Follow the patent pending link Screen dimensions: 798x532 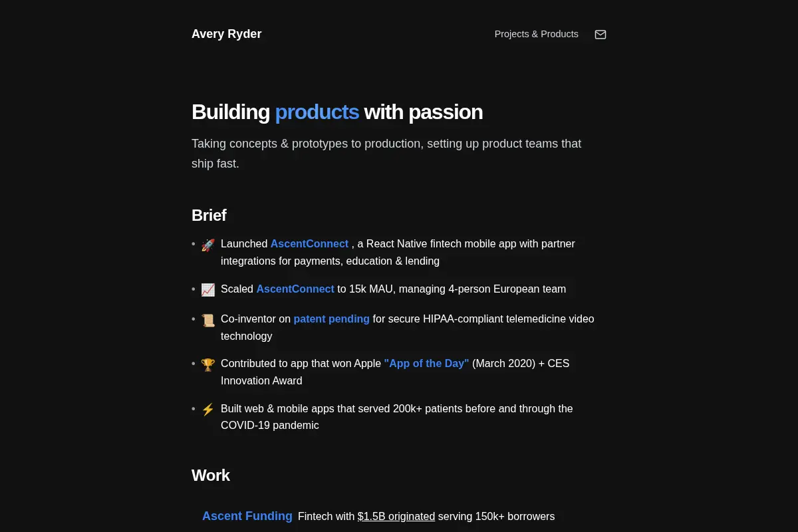coord(331,319)
